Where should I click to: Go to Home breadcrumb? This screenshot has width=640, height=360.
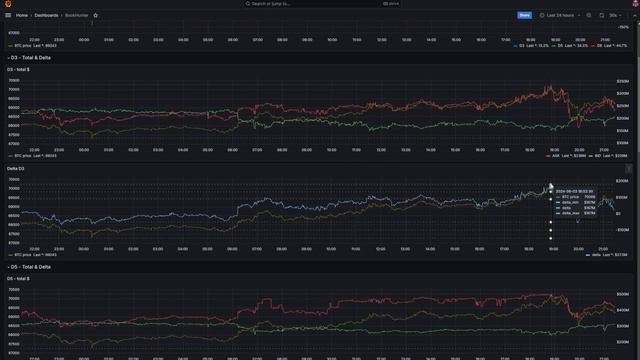coord(22,16)
